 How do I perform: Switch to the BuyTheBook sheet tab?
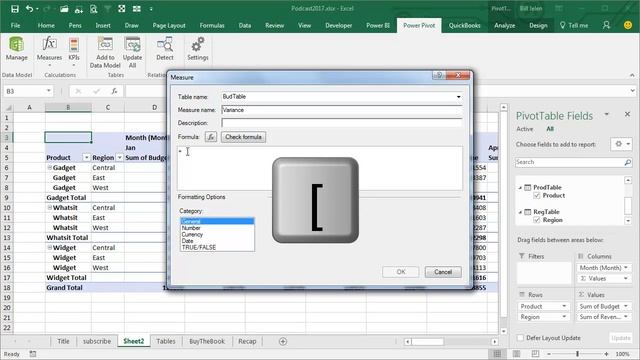coord(207,341)
